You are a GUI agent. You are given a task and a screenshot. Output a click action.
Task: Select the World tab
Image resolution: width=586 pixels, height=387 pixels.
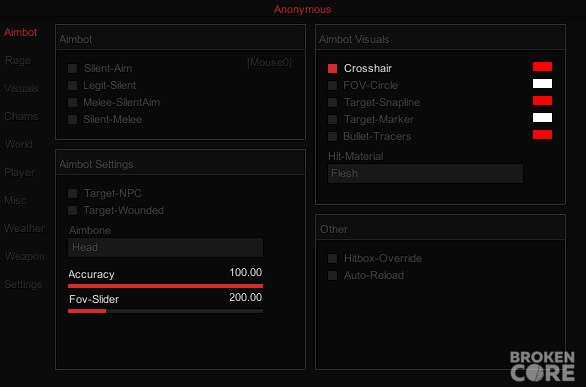tap(19, 145)
